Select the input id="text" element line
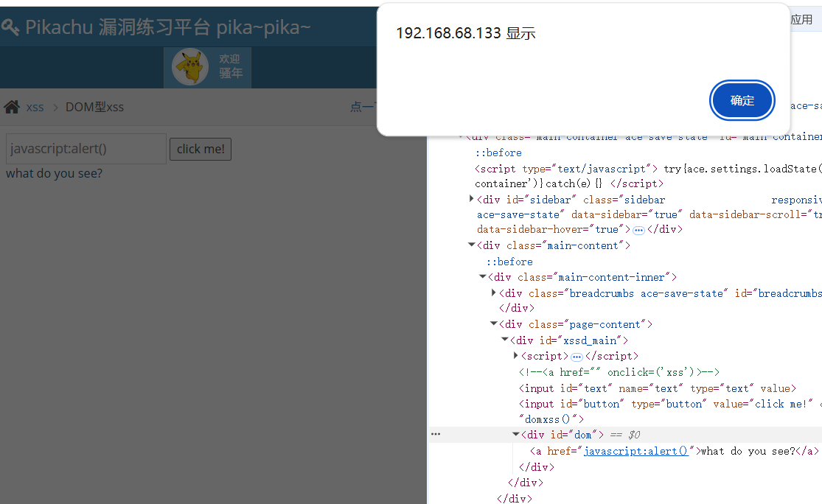822x504 pixels. pos(657,388)
